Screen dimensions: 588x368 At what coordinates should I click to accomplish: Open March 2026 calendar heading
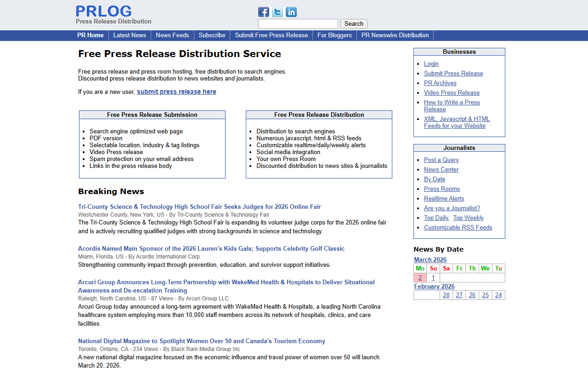[430, 259]
